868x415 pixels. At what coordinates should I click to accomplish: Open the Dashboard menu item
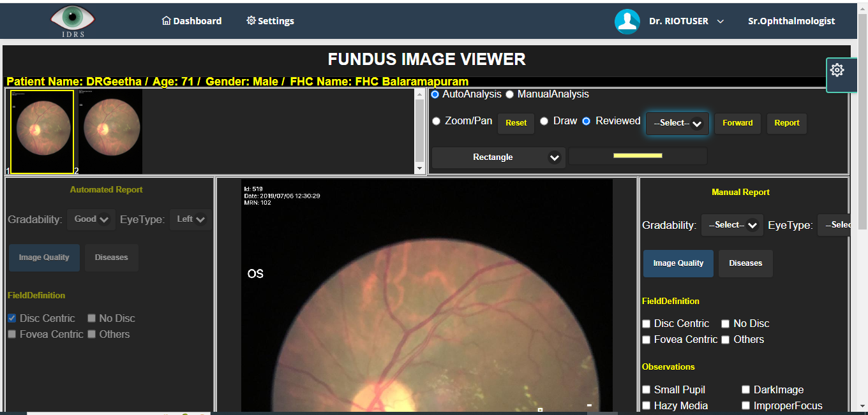click(192, 21)
